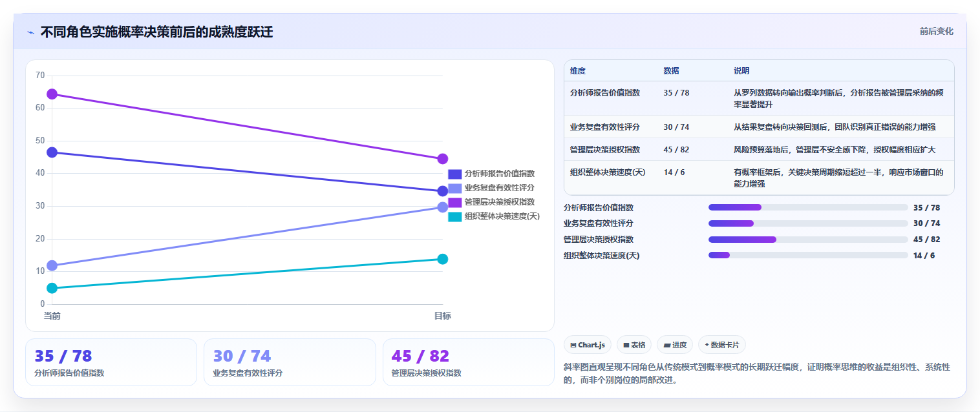The image size is (980, 412).
Task: Click the 35 / 78 table cell
Action: coord(676,92)
